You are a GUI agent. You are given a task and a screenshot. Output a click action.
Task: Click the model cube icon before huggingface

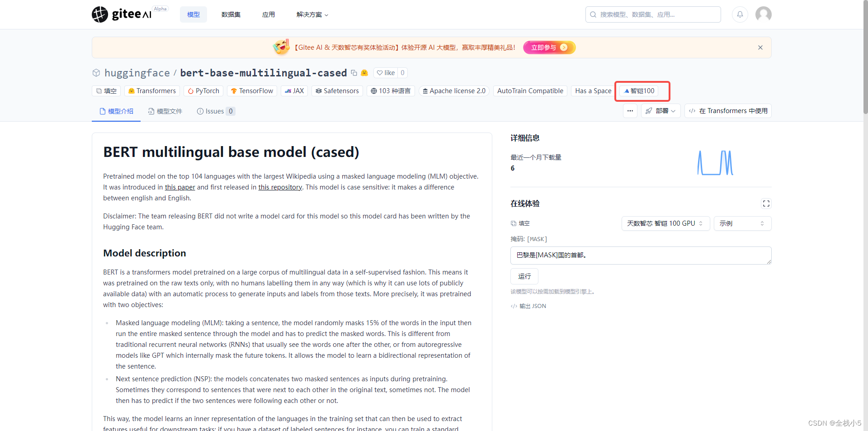pos(96,73)
